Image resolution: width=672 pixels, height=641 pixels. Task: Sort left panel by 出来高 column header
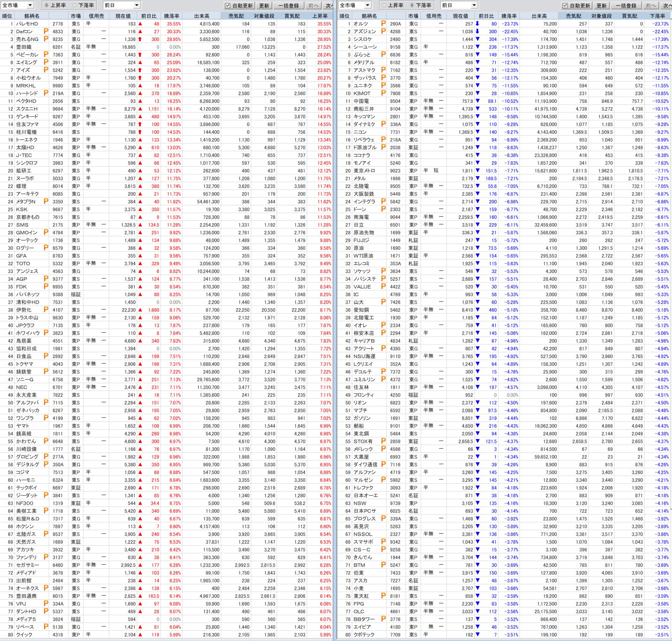pos(202,16)
